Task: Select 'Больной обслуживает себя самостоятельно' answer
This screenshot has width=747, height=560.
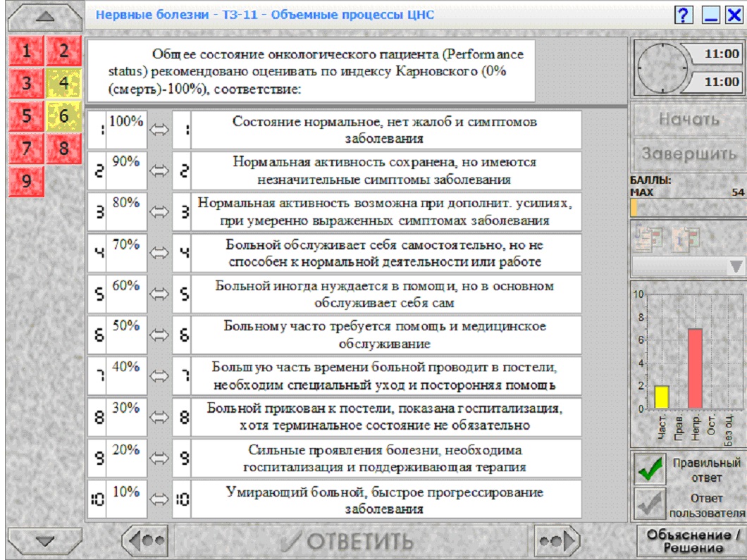Action: (x=386, y=253)
